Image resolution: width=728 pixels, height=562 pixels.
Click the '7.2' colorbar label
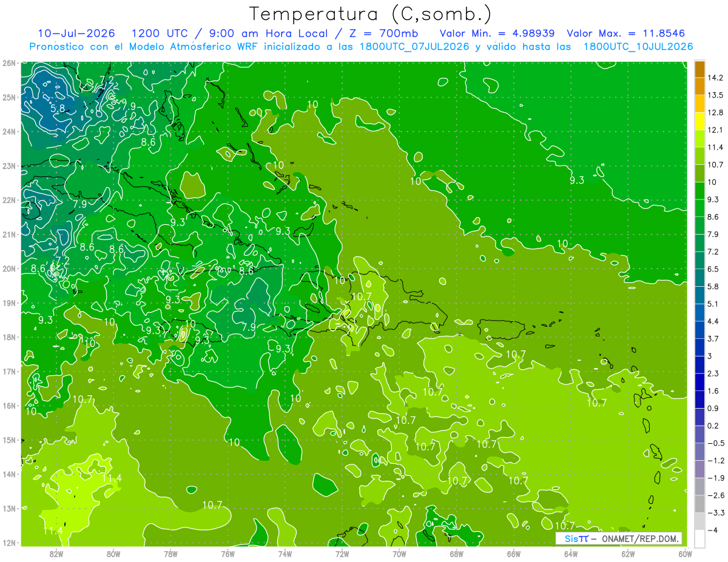tap(714, 252)
